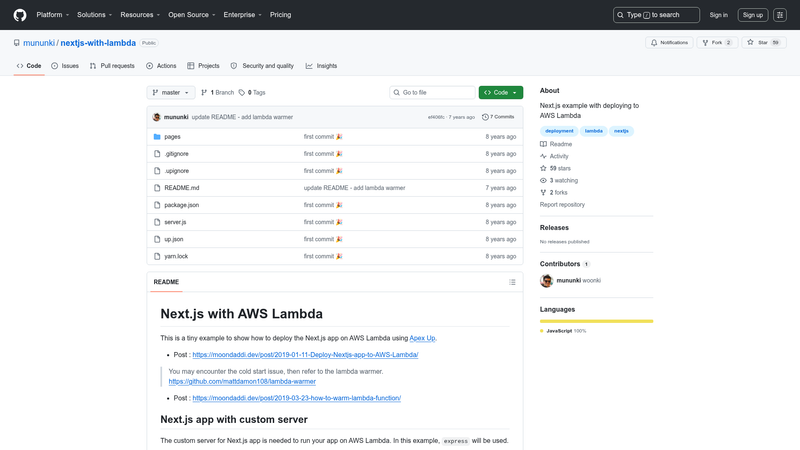Select the nextjs topic tag
The height and width of the screenshot is (450, 800).
pyautogui.click(x=621, y=131)
